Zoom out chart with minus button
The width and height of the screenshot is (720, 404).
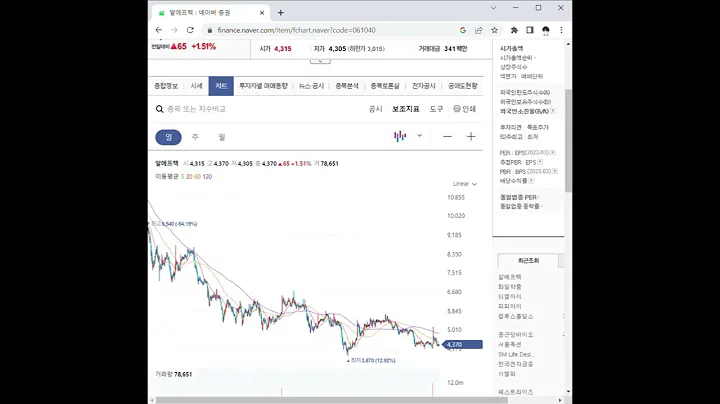tap(447, 136)
